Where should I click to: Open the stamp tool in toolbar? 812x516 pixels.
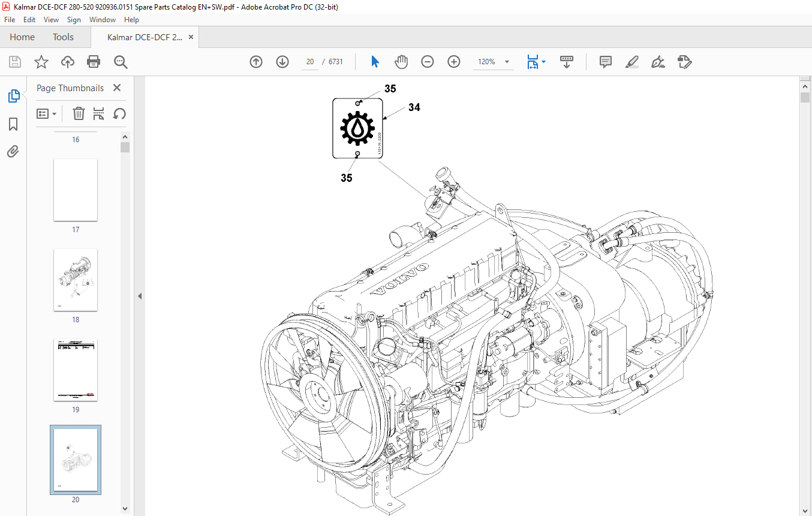click(684, 62)
